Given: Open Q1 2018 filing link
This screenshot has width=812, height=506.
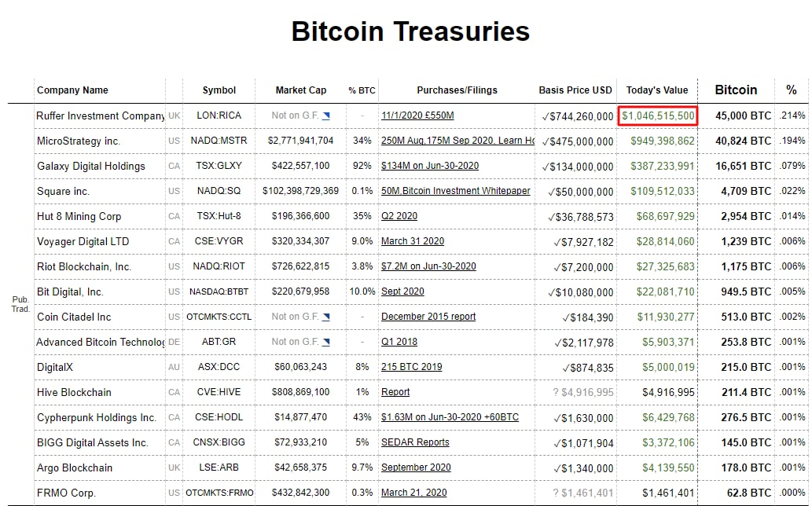Looking at the screenshot, I should (399, 342).
